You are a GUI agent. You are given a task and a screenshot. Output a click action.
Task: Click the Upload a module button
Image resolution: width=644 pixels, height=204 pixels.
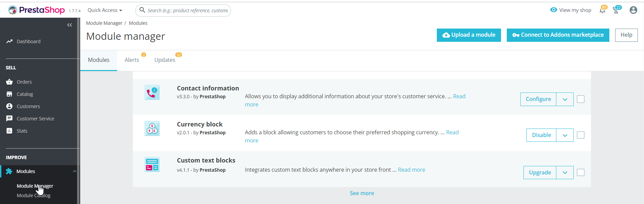tap(469, 35)
